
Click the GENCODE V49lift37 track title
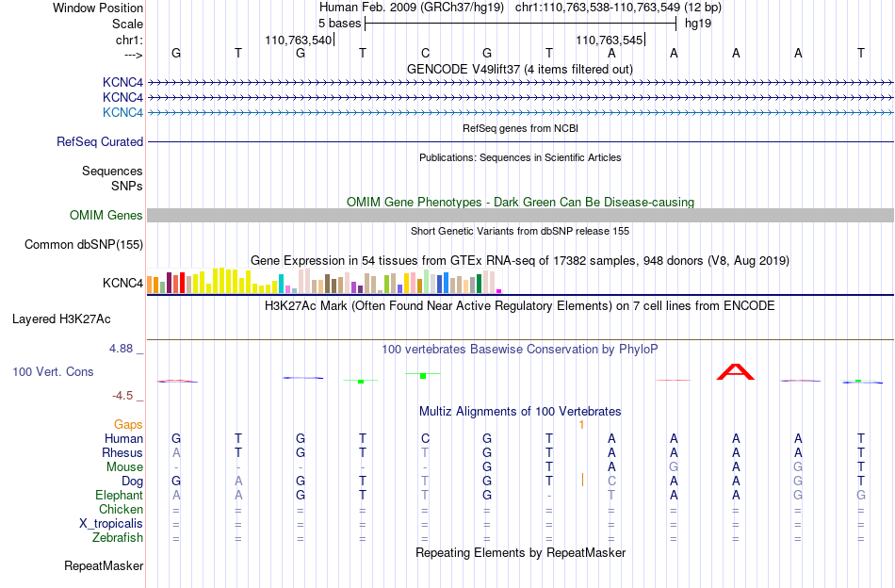click(x=519, y=69)
